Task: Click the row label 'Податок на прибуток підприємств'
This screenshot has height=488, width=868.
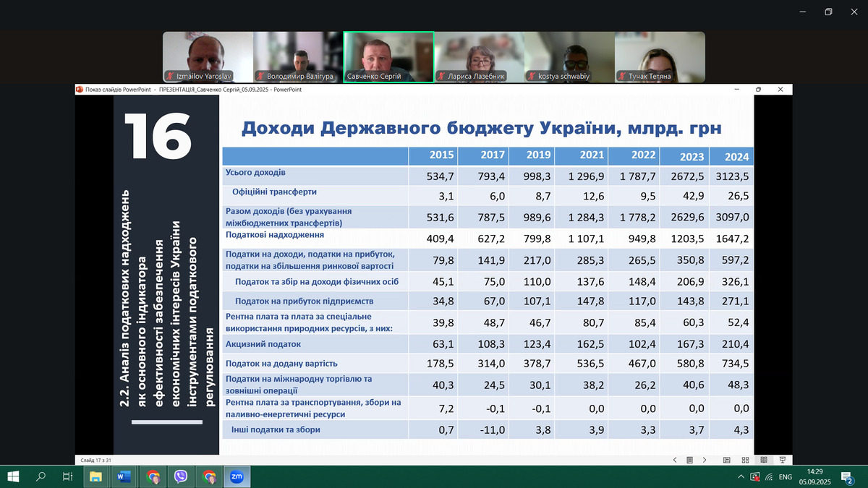Action: pyautogui.click(x=304, y=301)
